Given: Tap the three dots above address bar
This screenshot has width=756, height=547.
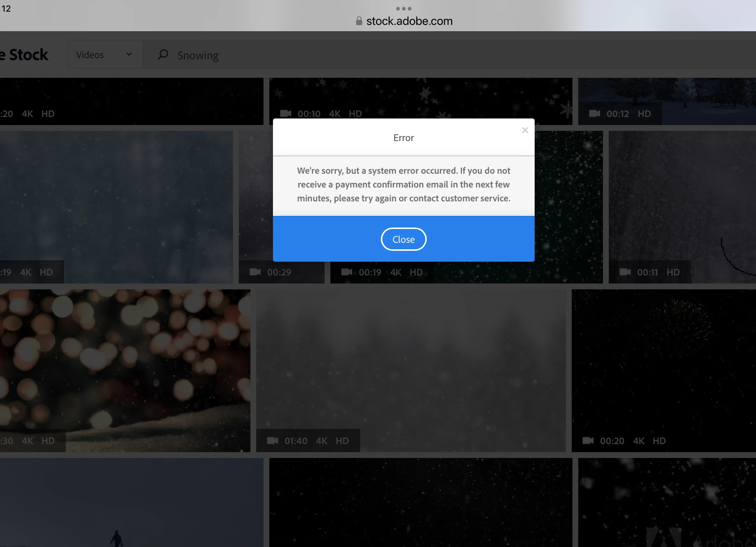Looking at the screenshot, I should [x=403, y=8].
